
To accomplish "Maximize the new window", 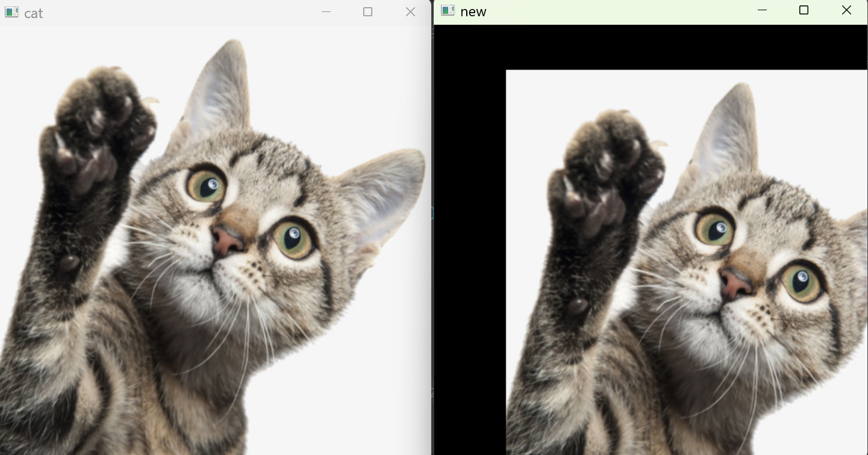I will [804, 10].
